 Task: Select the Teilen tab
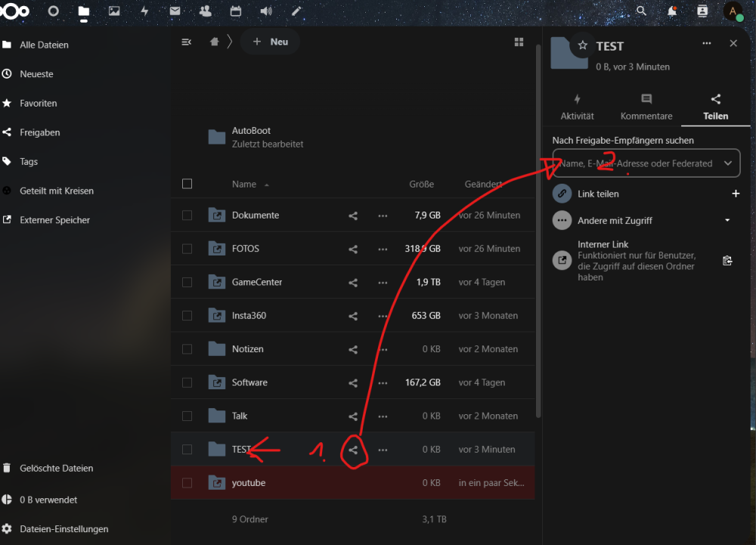(715, 107)
